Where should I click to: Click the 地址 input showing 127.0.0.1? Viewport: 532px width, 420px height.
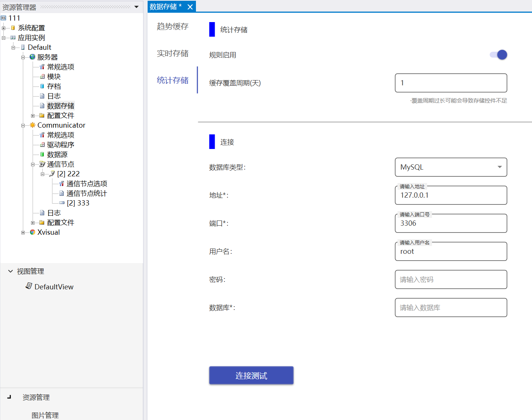451,195
